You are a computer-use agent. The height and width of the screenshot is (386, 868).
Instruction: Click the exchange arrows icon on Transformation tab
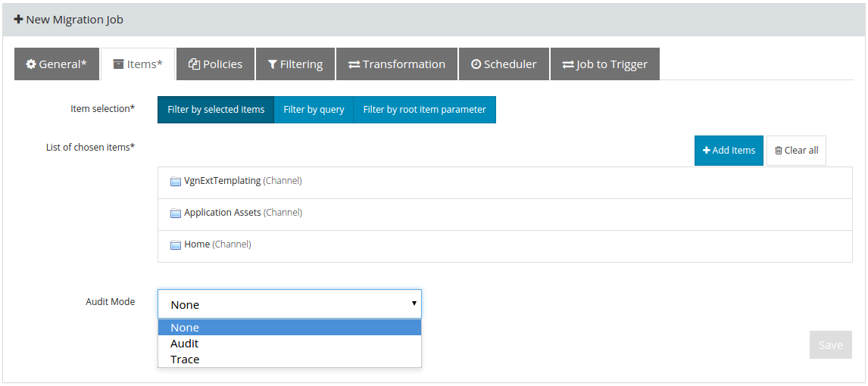coord(354,64)
